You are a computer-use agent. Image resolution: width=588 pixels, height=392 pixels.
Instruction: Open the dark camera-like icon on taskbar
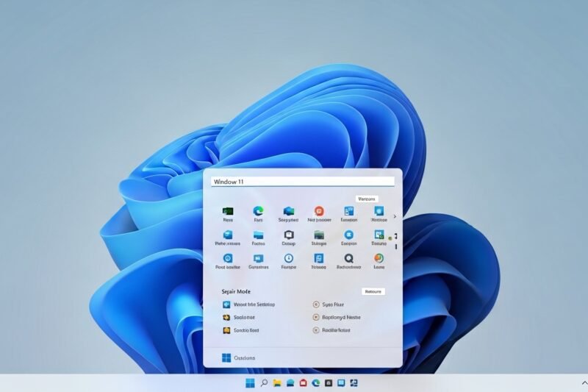[329, 383]
